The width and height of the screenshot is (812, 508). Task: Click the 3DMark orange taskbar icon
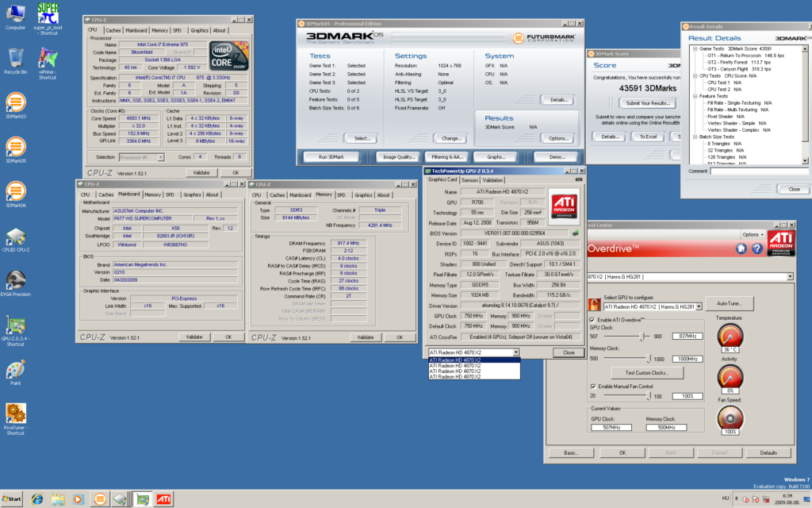pos(99,499)
